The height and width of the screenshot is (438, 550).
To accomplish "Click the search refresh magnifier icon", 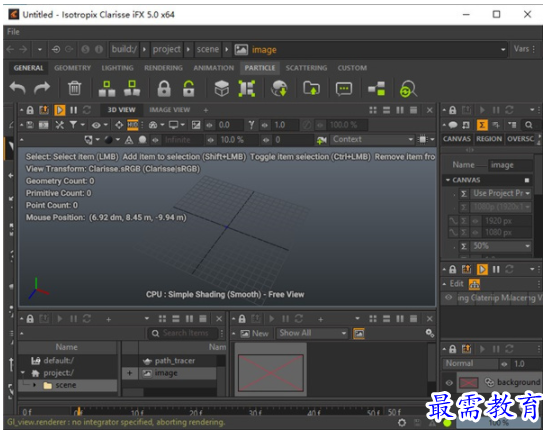I will click(408, 89).
